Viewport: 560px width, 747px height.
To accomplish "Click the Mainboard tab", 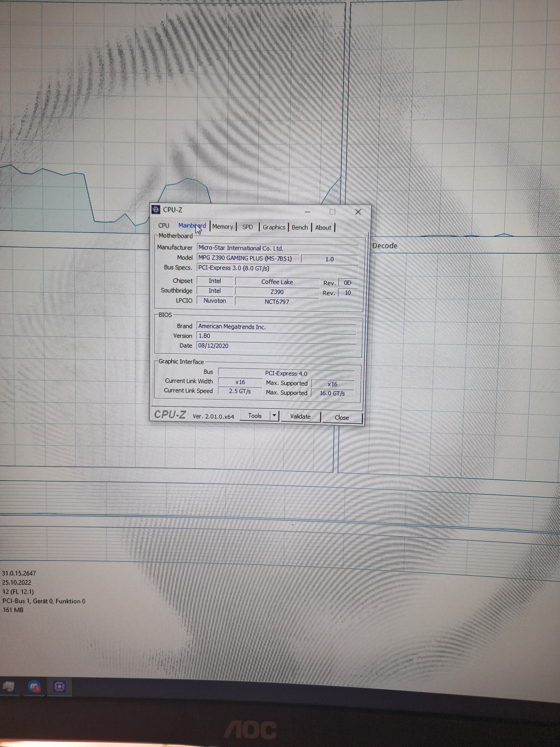I will coord(192,226).
